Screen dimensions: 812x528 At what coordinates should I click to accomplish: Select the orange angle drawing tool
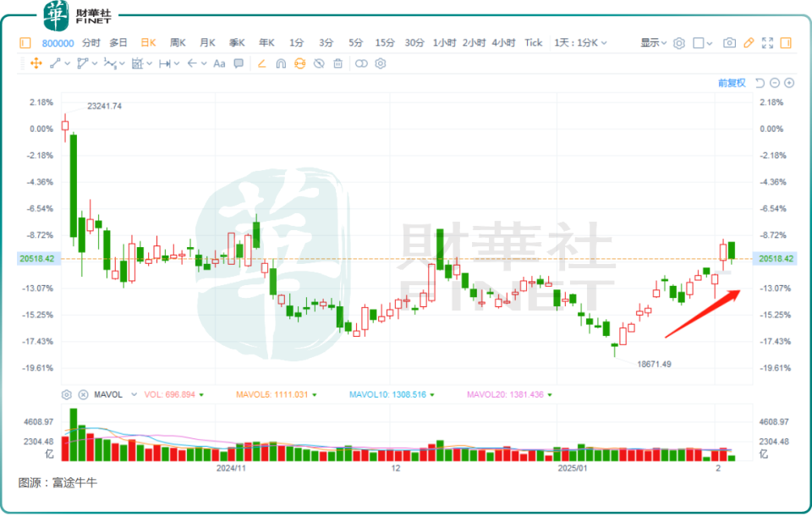262,63
